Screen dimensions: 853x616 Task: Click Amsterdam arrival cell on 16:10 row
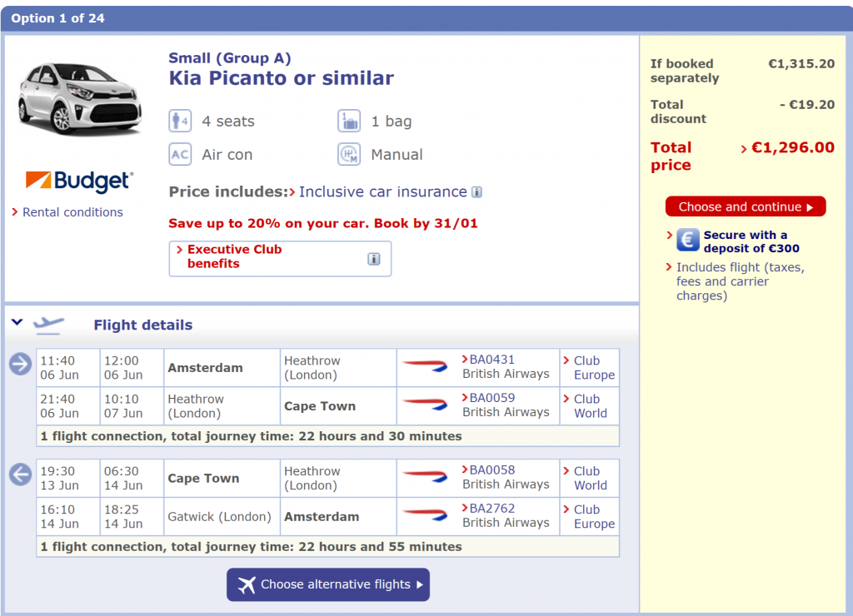click(x=338, y=516)
